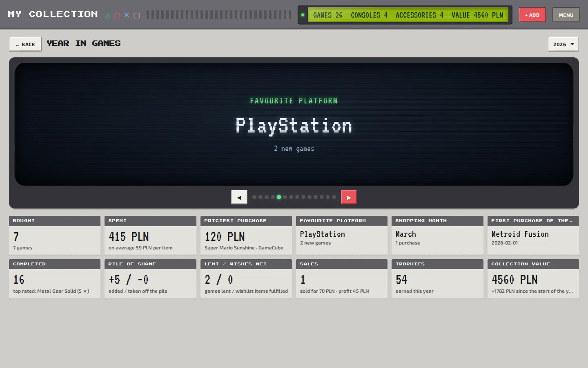Image resolution: width=588 pixels, height=368 pixels.
Task: Click VALUE 4560 PLN in LCD display
Action: [x=477, y=15]
